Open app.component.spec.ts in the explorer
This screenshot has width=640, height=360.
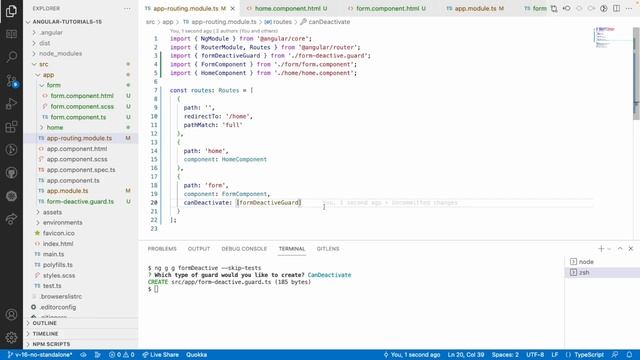pos(80,170)
